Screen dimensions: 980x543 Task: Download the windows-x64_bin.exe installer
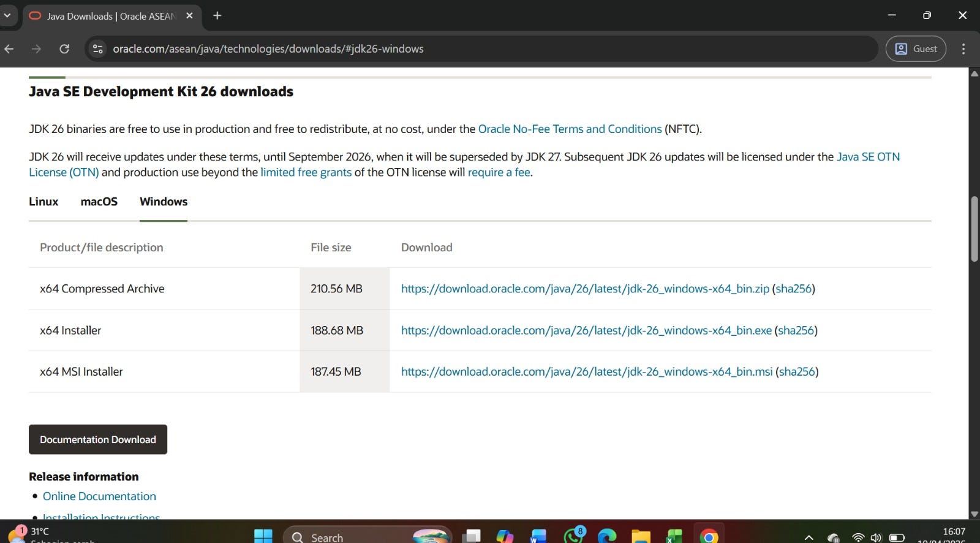(x=586, y=330)
